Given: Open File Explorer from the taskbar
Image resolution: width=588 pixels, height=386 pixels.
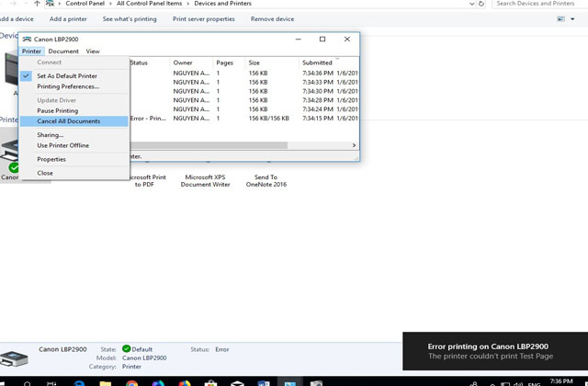Looking at the screenshot, I should pos(106,383).
